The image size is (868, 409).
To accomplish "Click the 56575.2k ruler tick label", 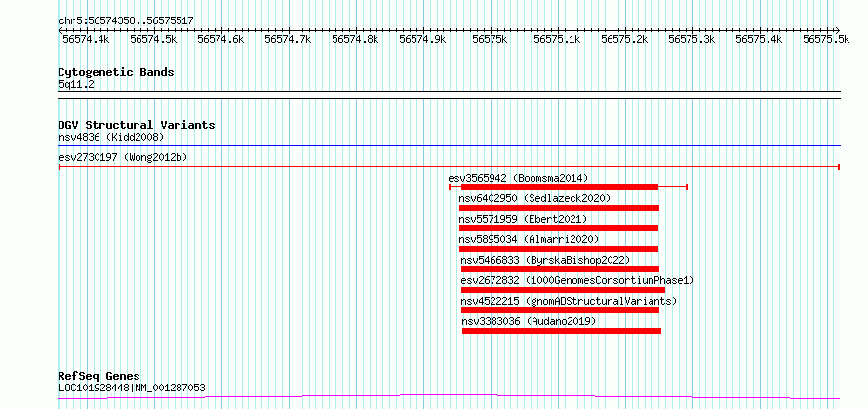I will tap(625, 39).
